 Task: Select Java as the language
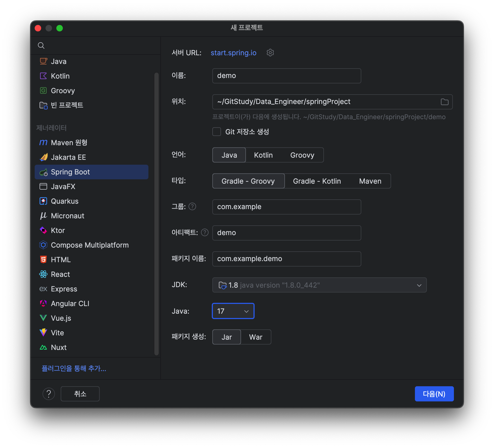[x=229, y=155]
